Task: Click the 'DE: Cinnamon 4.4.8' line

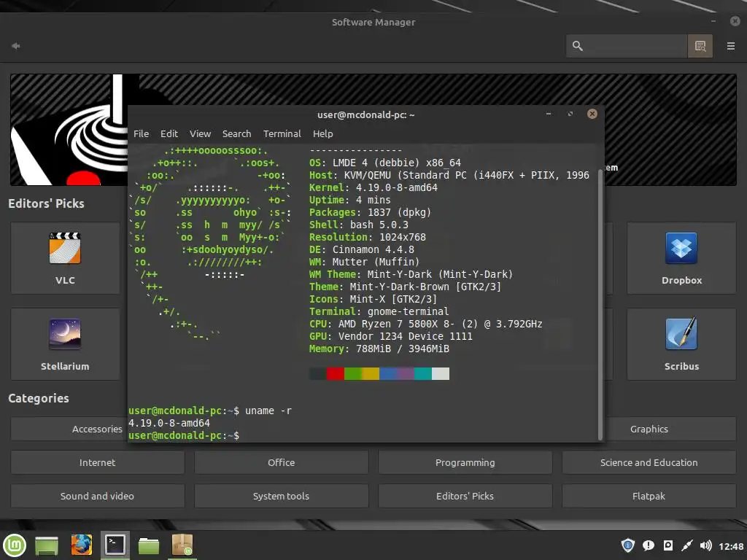Action: pyautogui.click(x=362, y=249)
